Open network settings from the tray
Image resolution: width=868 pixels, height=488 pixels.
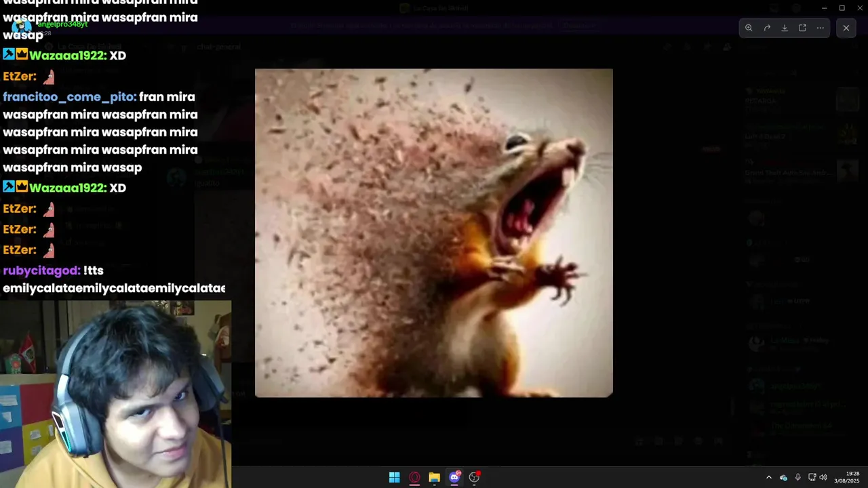pos(812,477)
